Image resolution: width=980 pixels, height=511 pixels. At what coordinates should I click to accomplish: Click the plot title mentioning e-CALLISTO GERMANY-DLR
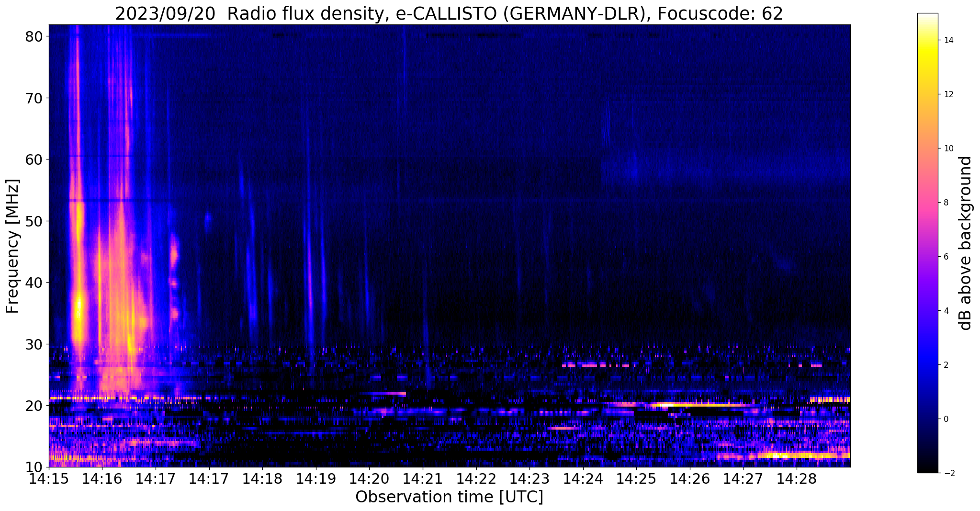point(449,13)
